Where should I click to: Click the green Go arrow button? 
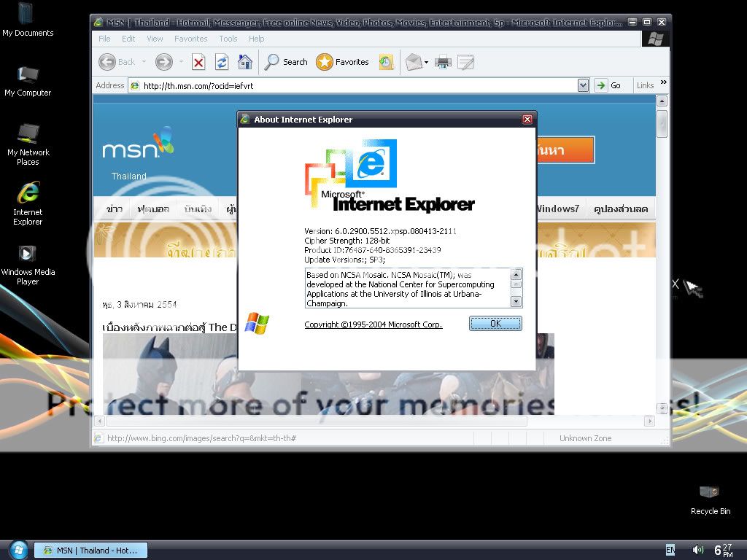pos(601,85)
